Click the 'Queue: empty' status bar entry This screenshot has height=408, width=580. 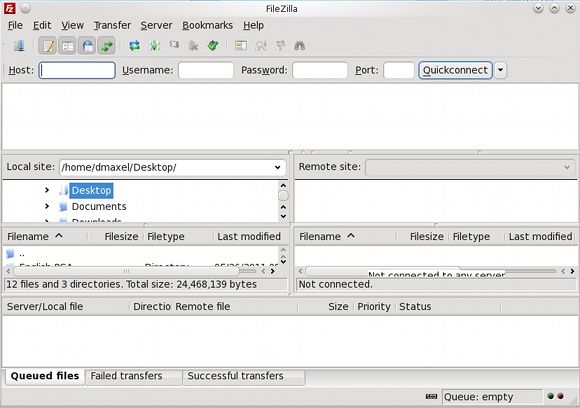[492, 397]
